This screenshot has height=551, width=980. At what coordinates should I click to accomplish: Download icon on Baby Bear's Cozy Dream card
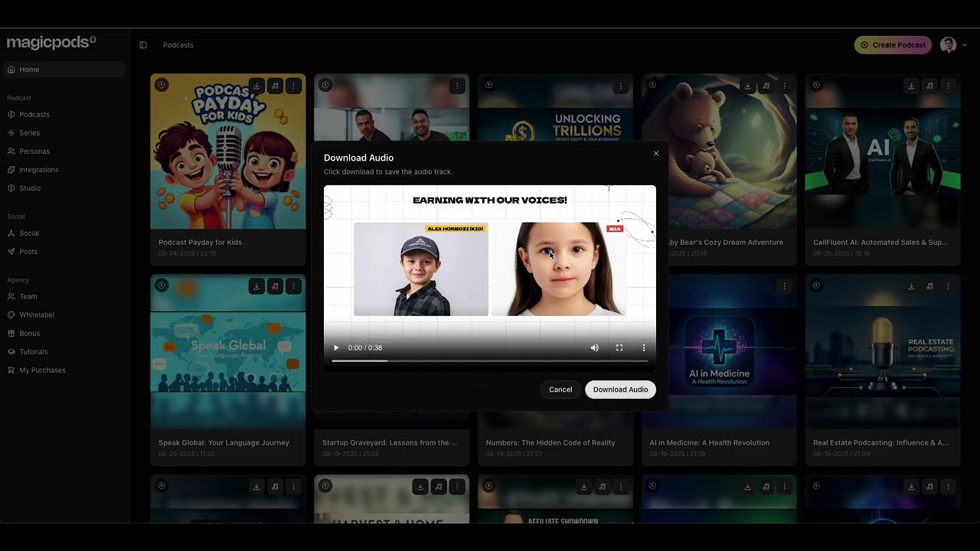point(748,86)
